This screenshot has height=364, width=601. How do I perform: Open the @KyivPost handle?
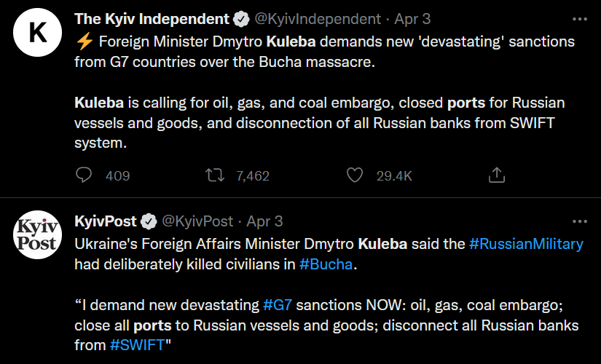pyautogui.click(x=197, y=221)
